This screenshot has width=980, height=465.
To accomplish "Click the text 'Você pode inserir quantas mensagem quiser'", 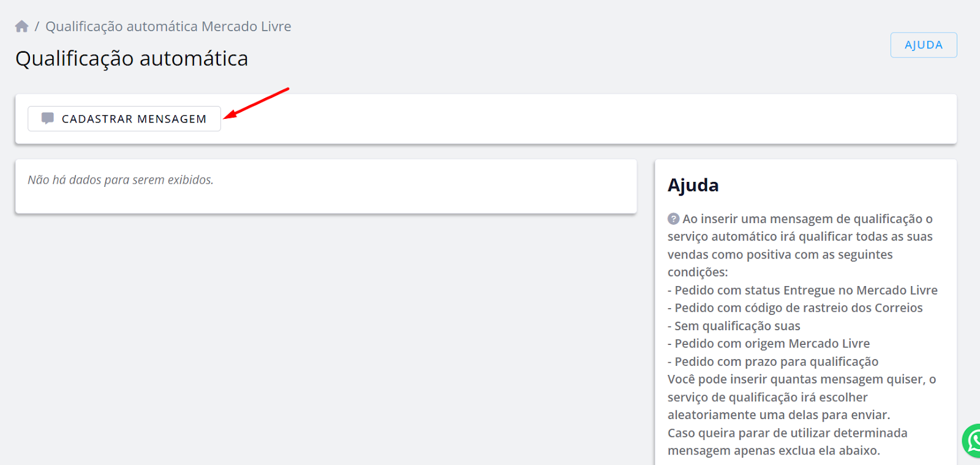I will 796,379.
